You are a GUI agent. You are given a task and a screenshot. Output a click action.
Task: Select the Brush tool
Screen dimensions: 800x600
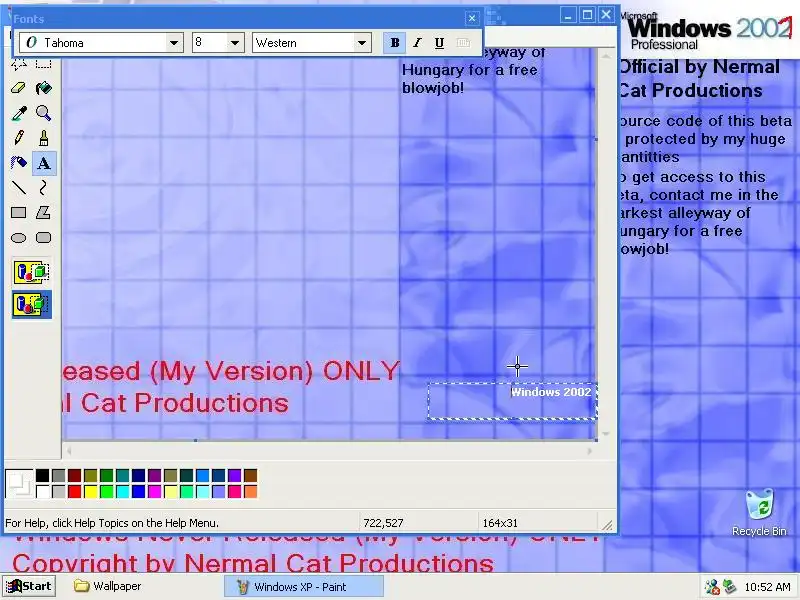[43, 138]
